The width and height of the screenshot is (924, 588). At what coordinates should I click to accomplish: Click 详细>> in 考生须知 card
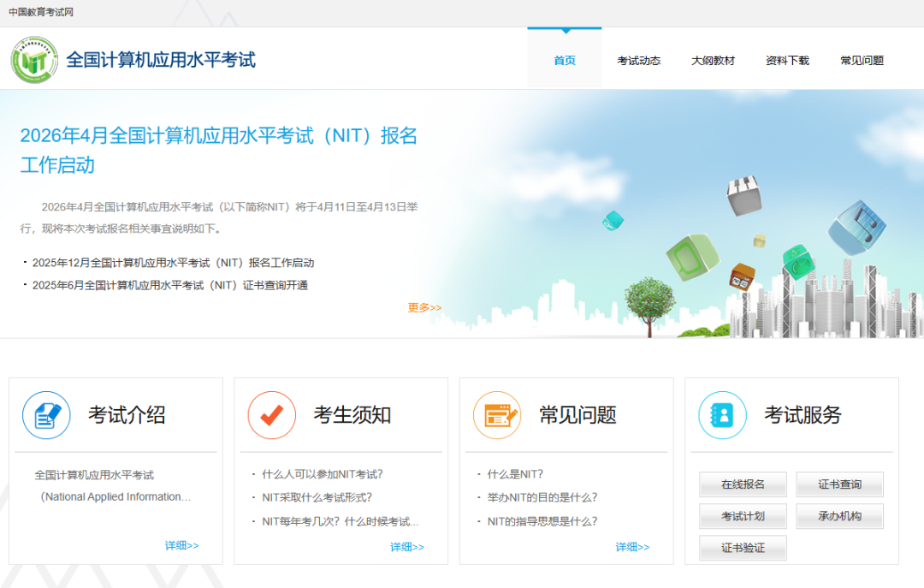coord(406,547)
